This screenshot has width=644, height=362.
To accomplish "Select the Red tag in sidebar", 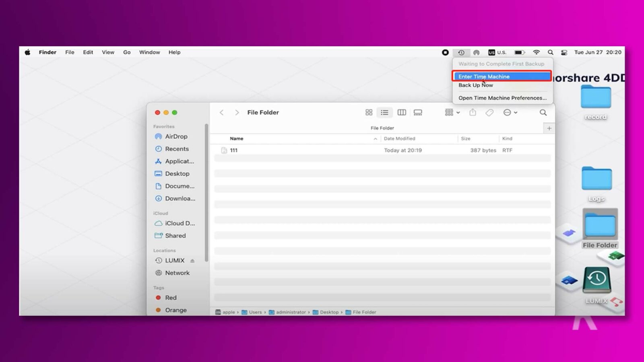I will [171, 298].
